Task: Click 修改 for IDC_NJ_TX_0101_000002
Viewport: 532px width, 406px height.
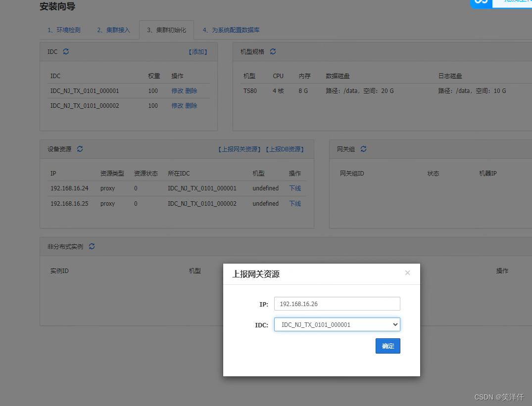Action: pyautogui.click(x=177, y=106)
